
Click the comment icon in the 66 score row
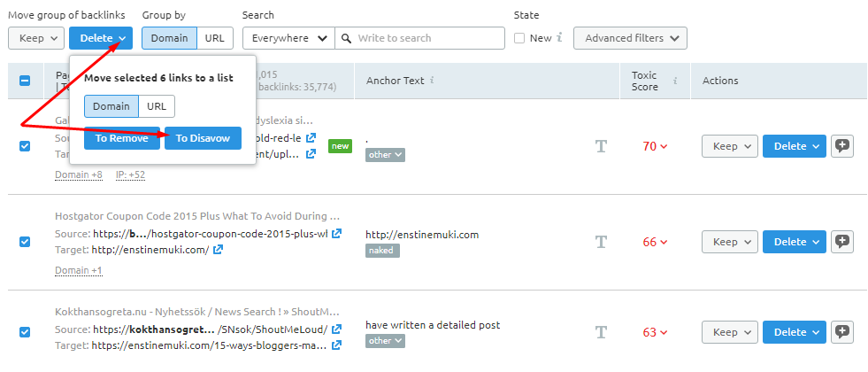[842, 242]
